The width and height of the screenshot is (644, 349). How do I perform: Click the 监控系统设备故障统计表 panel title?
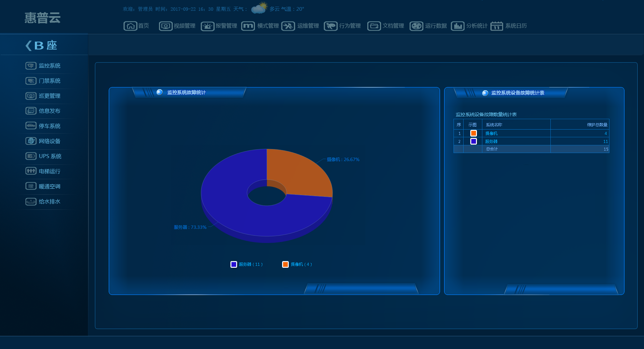tap(518, 93)
